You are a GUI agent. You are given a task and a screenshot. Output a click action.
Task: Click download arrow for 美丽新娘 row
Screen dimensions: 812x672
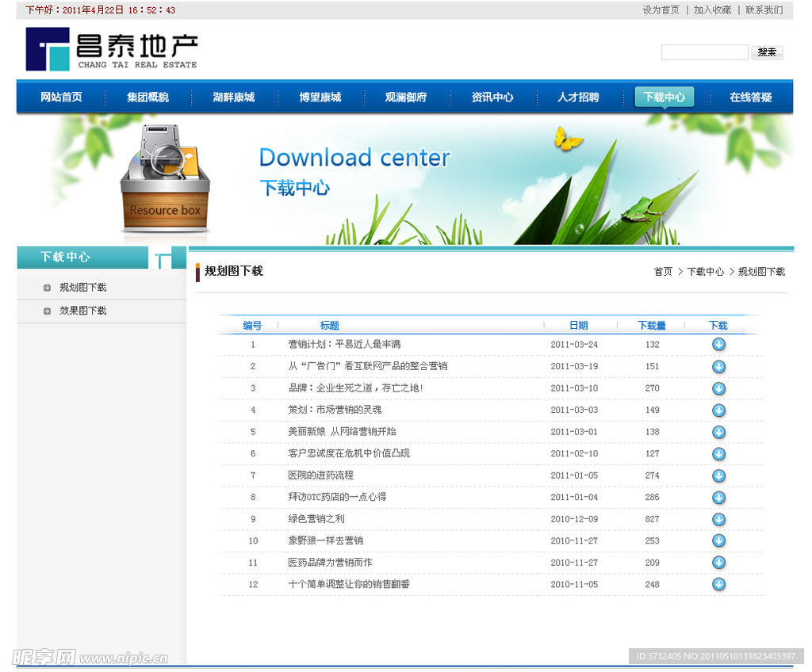coord(718,432)
